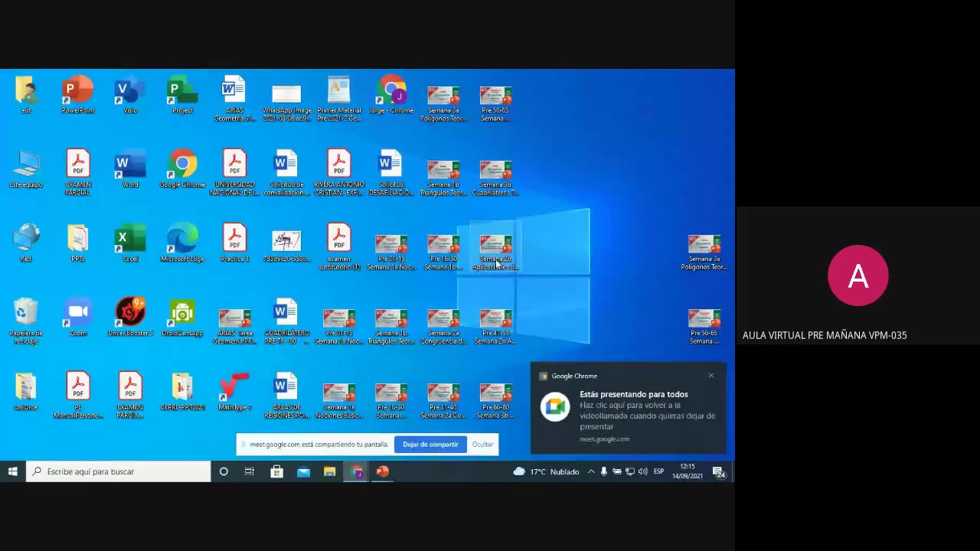Select the Red network icon
This screenshot has width=980, height=551.
coord(26,243)
